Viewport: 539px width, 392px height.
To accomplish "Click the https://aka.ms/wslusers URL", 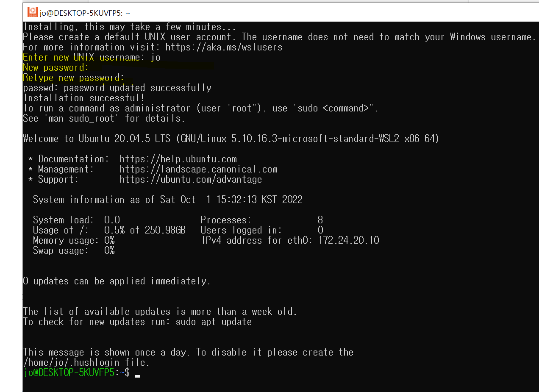I will (224, 47).
